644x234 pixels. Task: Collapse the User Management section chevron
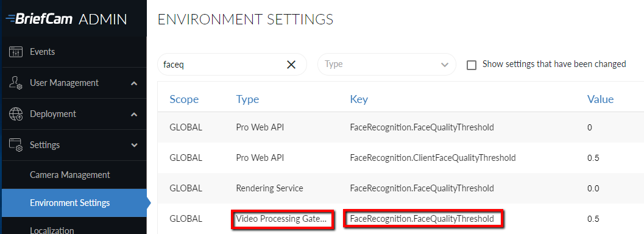pyautogui.click(x=134, y=83)
